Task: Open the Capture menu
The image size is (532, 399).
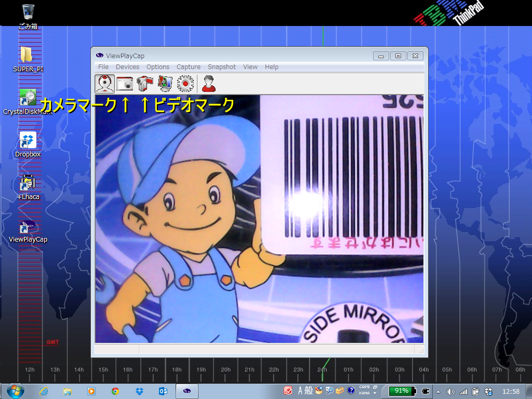Action: [x=188, y=67]
